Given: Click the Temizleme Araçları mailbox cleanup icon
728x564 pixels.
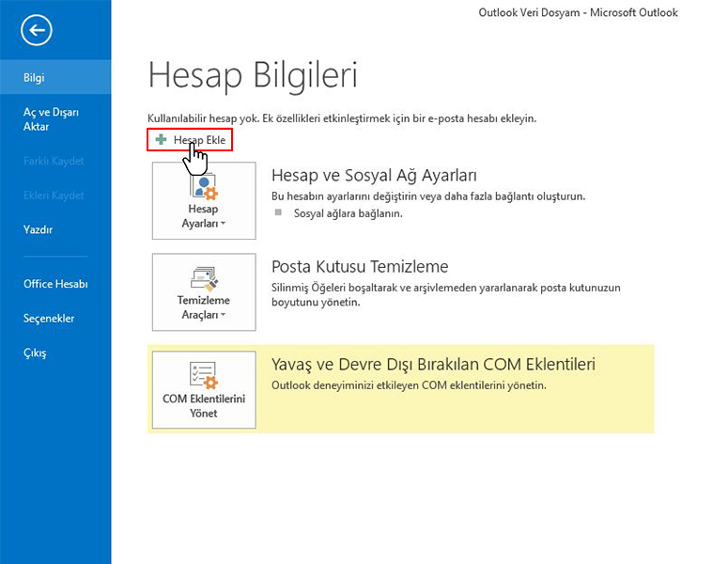Looking at the screenshot, I should (204, 277).
